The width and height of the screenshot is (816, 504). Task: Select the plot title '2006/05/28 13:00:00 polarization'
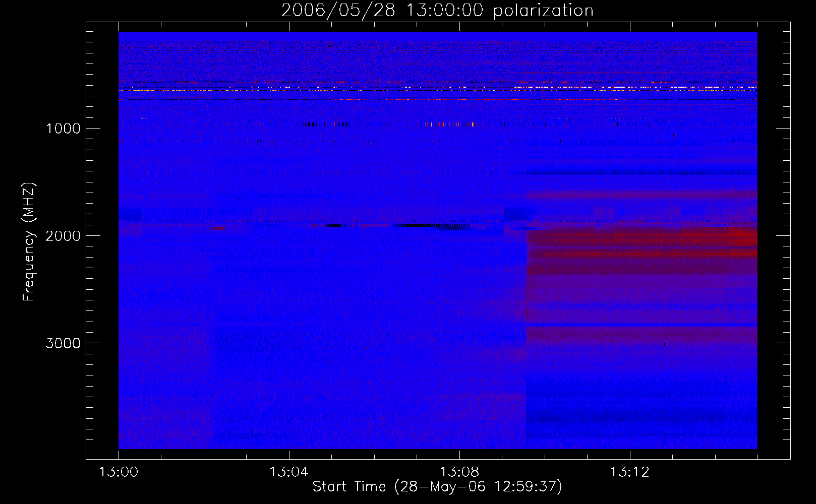click(437, 11)
